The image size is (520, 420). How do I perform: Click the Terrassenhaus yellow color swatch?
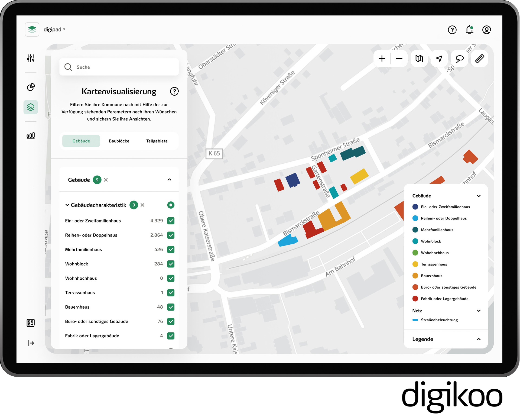click(x=415, y=264)
